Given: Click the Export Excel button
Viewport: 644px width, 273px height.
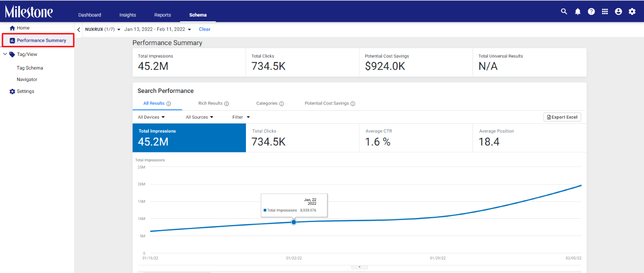Looking at the screenshot, I should tap(562, 117).
